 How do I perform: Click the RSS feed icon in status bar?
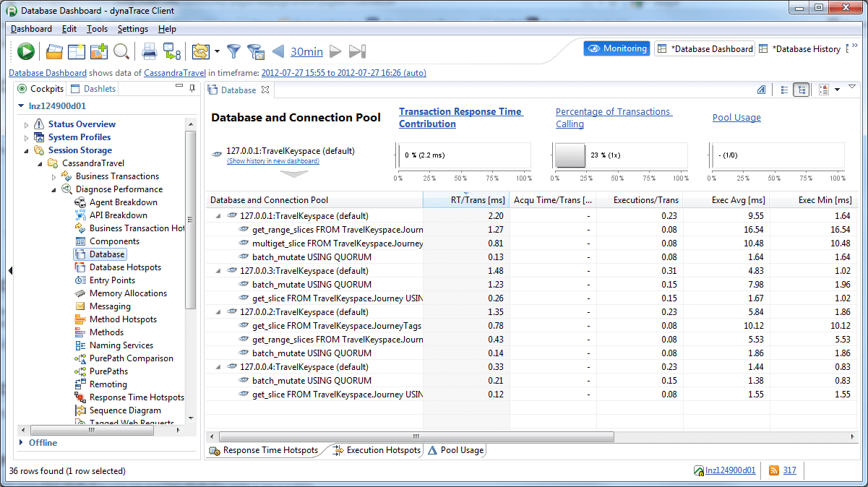(x=774, y=470)
